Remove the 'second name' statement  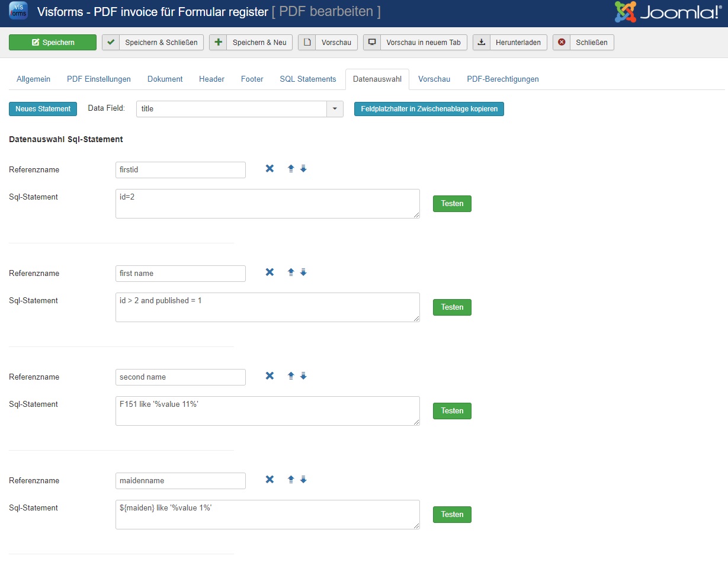(x=270, y=376)
